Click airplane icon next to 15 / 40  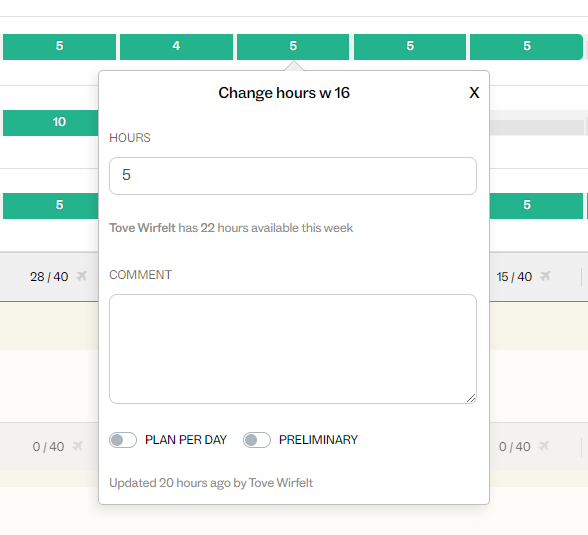[x=545, y=276]
